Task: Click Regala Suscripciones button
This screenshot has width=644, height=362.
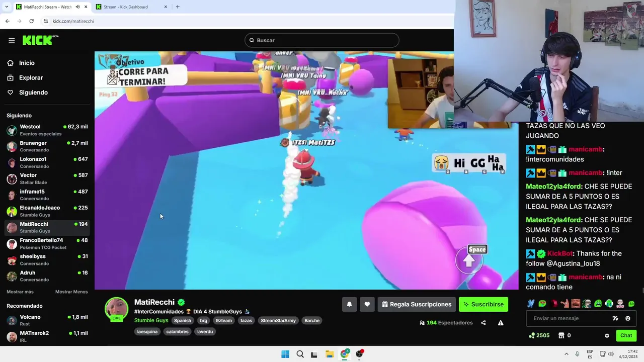Action: coord(417,304)
